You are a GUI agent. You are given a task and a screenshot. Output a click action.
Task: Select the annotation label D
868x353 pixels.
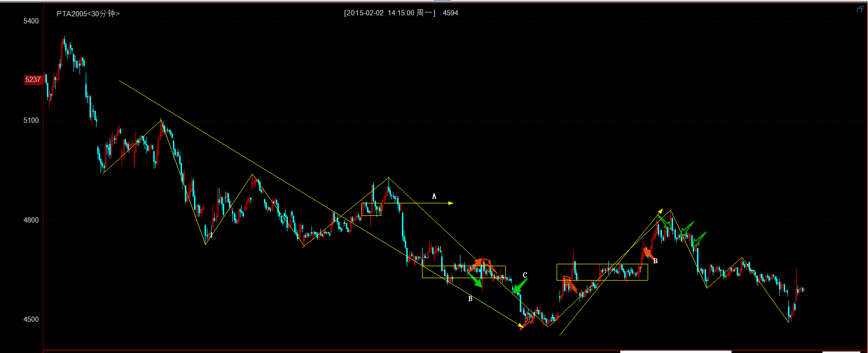click(x=655, y=261)
